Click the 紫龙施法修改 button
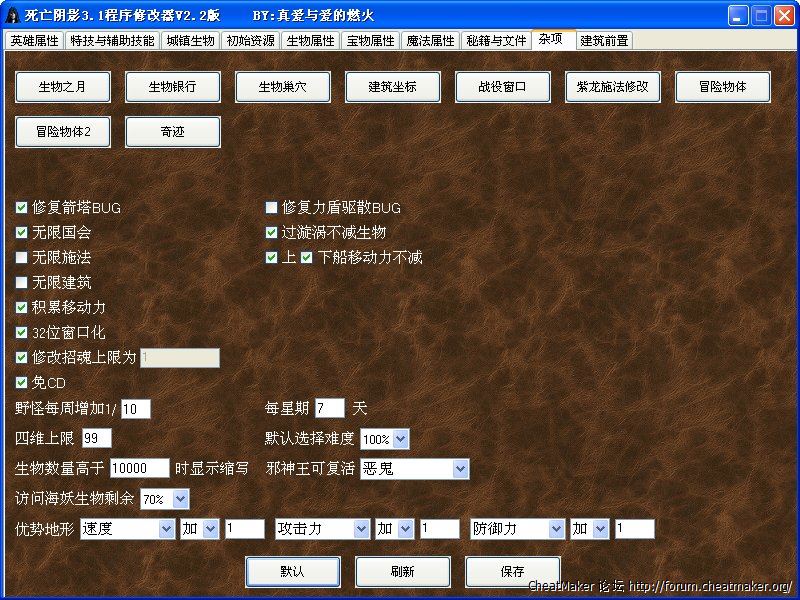The width and height of the screenshot is (800, 600). (x=612, y=87)
